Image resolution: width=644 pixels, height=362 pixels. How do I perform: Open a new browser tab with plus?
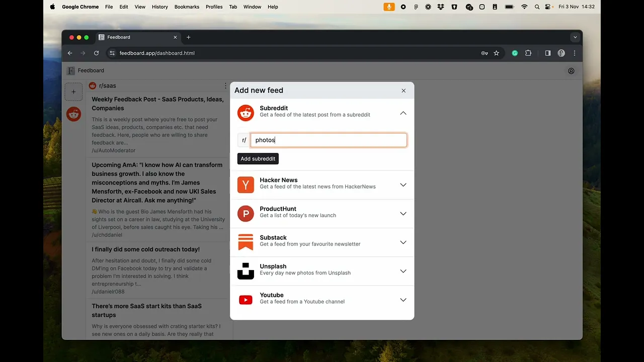[x=189, y=37]
